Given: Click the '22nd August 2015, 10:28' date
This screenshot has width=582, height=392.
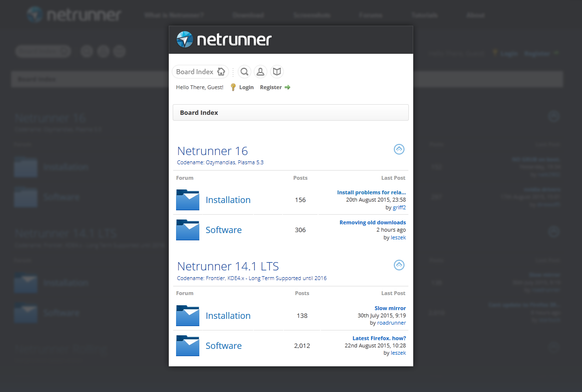Looking at the screenshot, I should (375, 345).
